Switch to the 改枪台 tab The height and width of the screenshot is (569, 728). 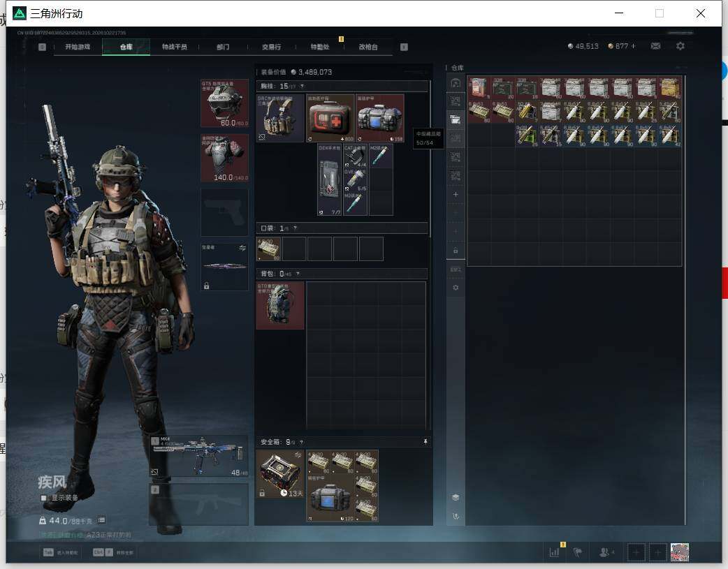pyautogui.click(x=368, y=47)
